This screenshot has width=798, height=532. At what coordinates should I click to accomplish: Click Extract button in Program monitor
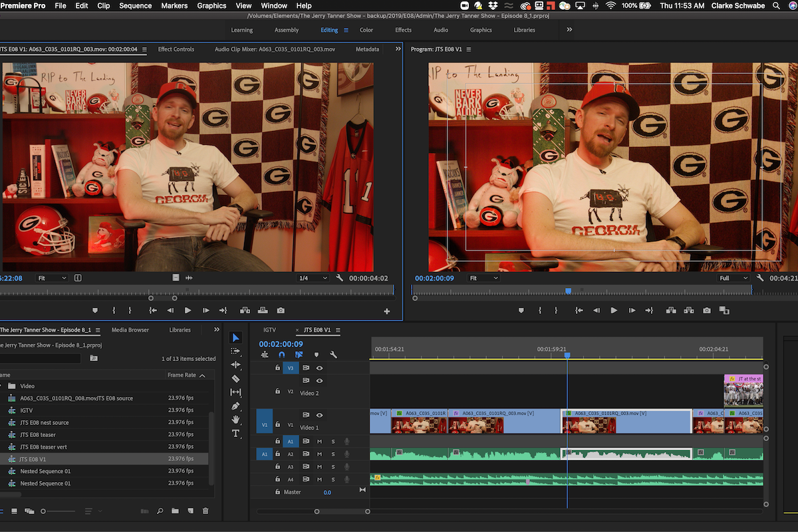point(688,311)
